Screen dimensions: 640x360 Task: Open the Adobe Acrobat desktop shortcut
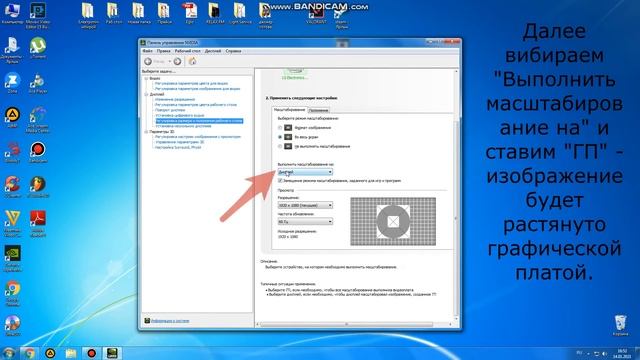pyautogui.click(x=38, y=224)
